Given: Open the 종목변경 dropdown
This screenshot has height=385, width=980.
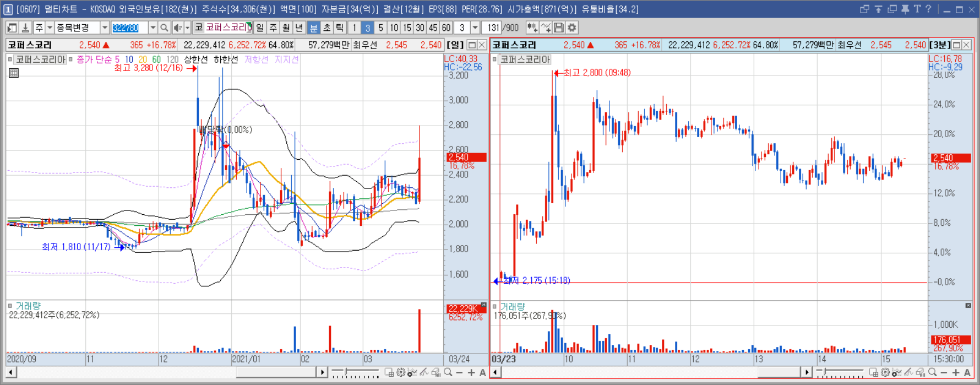Looking at the screenshot, I should coord(105,28).
